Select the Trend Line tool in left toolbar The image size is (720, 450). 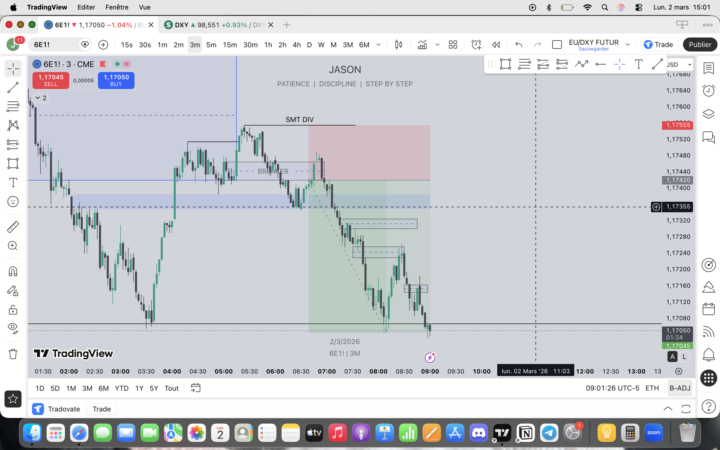pyautogui.click(x=13, y=87)
